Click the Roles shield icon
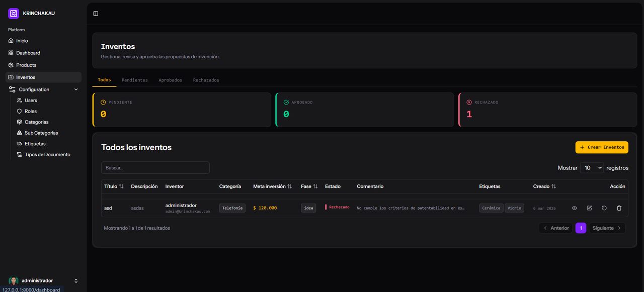The width and height of the screenshot is (644, 292). [20, 111]
